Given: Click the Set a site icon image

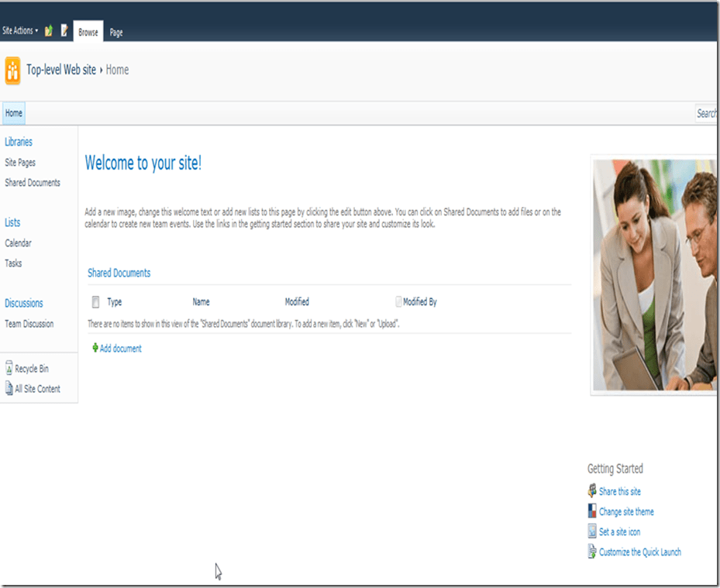Looking at the screenshot, I should (x=593, y=531).
